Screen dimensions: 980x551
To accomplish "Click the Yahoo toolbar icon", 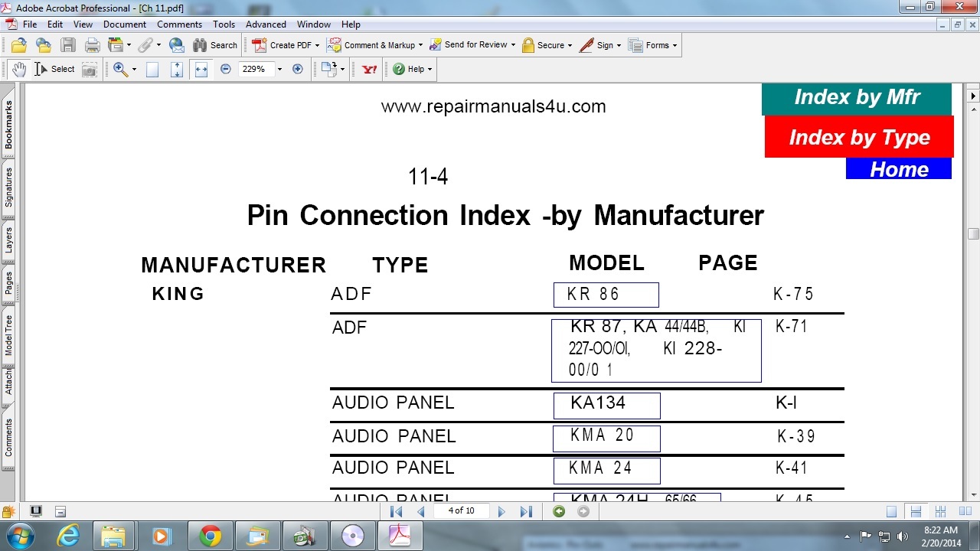I will point(370,69).
